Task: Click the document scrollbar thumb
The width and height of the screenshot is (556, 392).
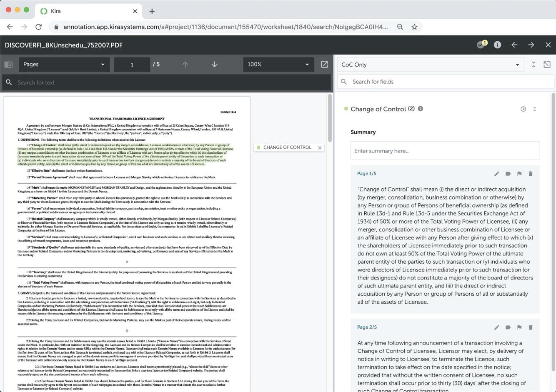Action: coord(330,118)
